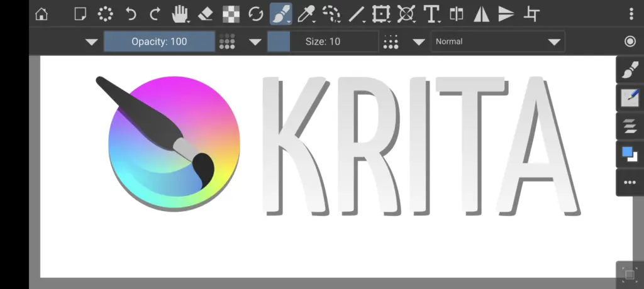Click the Redo arrow

click(x=155, y=14)
